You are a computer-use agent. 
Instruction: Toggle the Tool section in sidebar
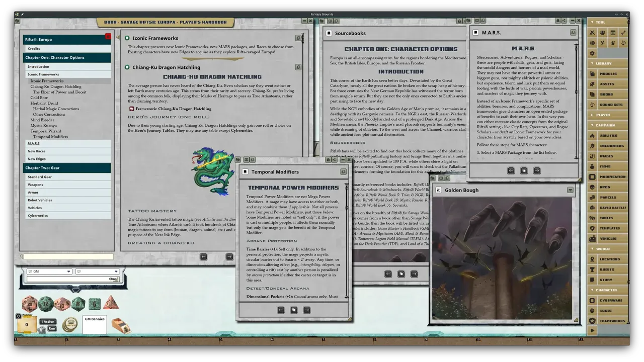click(x=607, y=22)
